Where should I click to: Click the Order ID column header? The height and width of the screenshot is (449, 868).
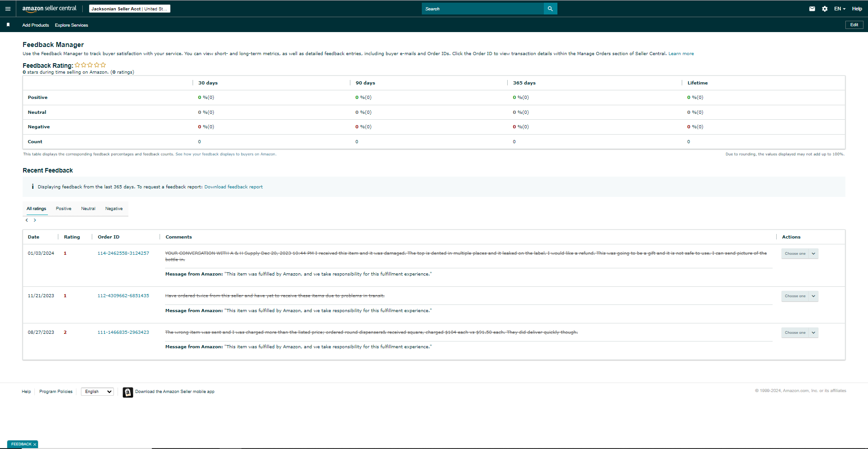(x=108, y=237)
